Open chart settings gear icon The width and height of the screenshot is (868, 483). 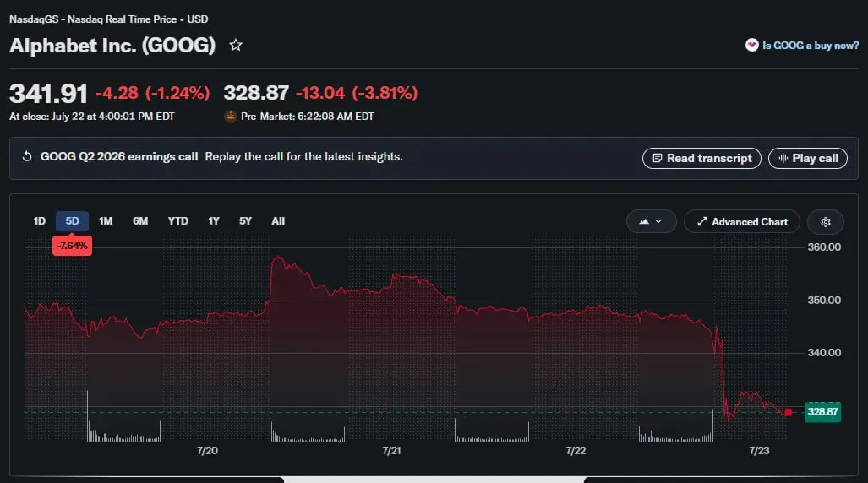point(826,222)
